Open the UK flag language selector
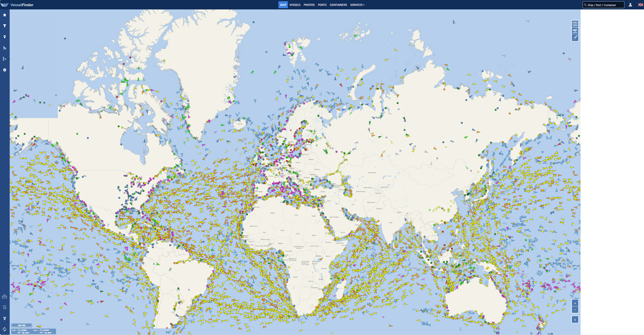The image size is (644, 335). coord(640,5)
